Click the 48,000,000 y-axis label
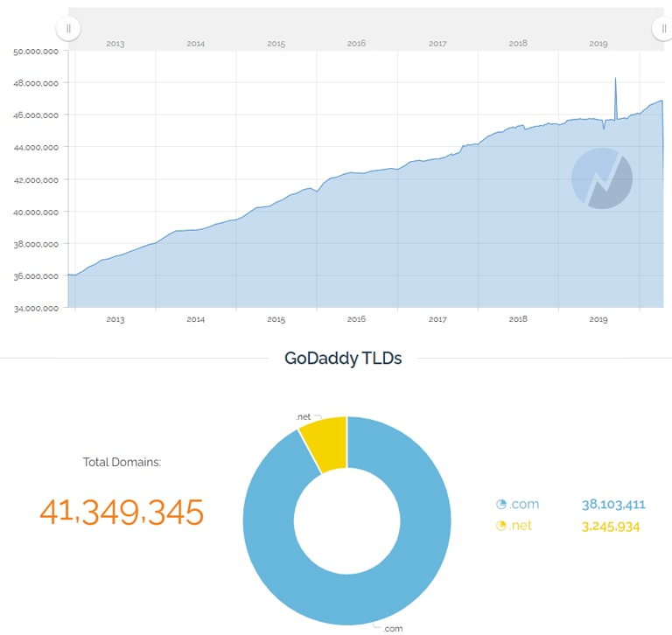The width and height of the screenshot is (672, 635). pyautogui.click(x=36, y=83)
